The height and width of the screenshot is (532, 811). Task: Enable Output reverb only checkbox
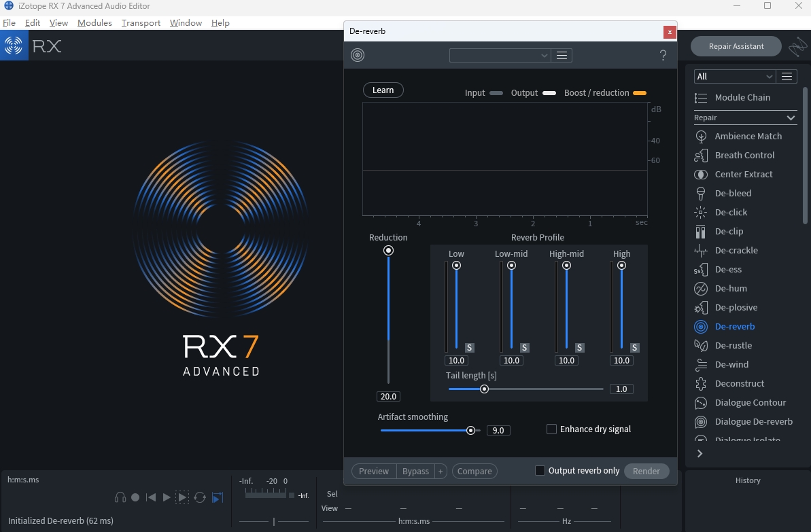540,470
